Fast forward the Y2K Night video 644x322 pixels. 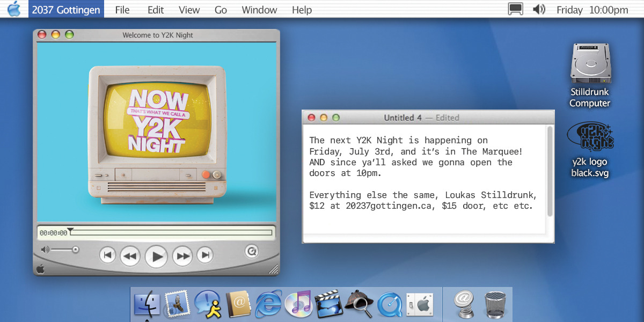[183, 256]
